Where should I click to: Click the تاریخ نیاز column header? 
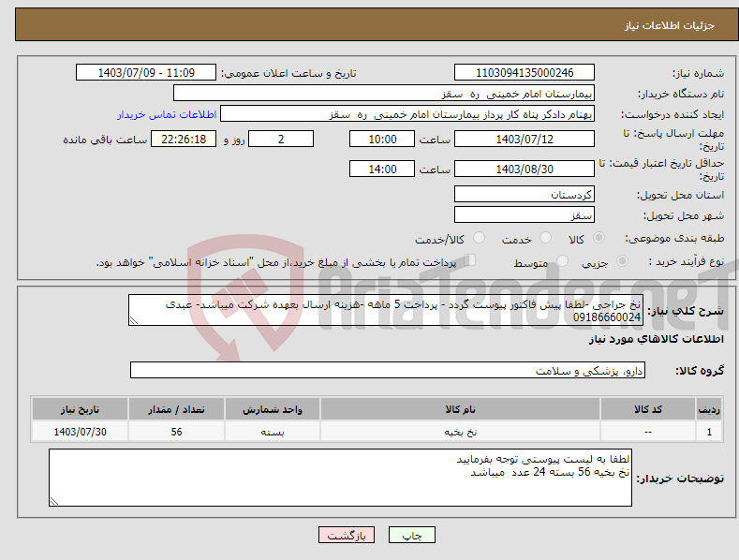point(81,409)
